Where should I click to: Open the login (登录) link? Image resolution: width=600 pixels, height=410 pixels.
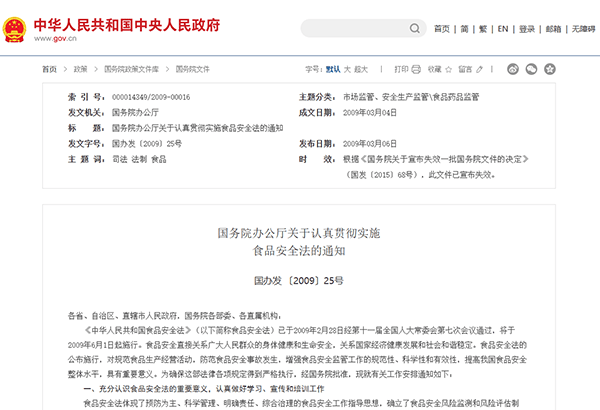527,29
